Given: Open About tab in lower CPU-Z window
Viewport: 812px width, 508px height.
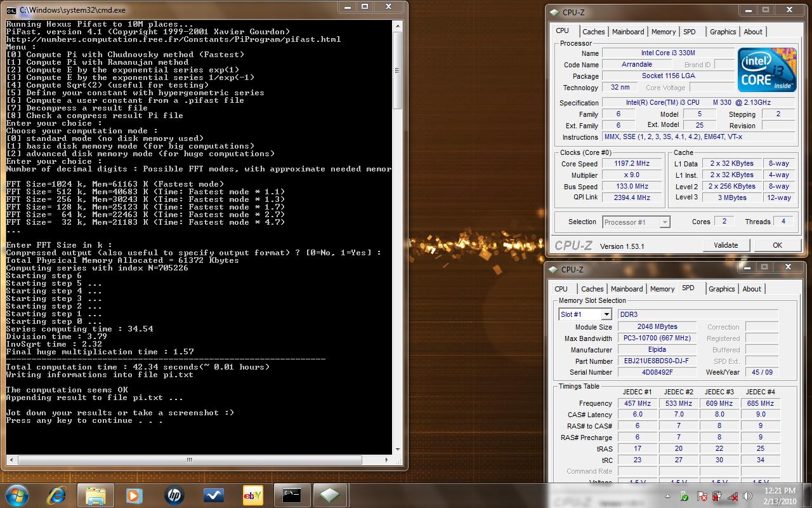Looking at the screenshot, I should (752, 289).
